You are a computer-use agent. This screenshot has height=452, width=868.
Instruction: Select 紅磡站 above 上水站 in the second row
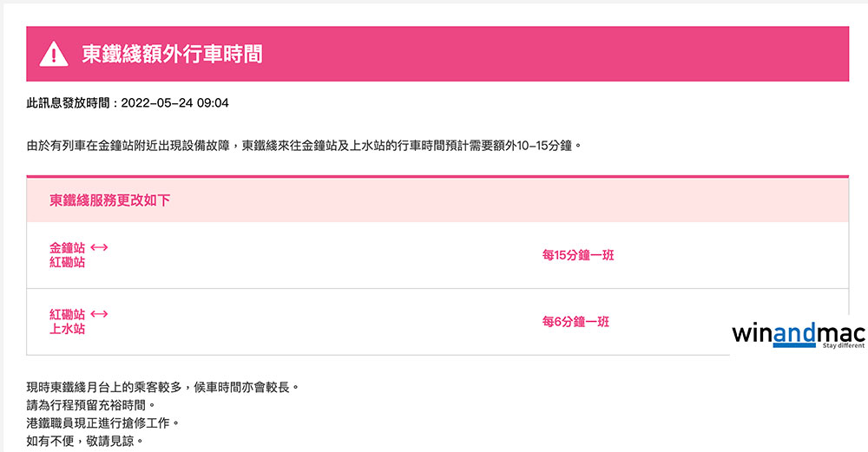68,314
